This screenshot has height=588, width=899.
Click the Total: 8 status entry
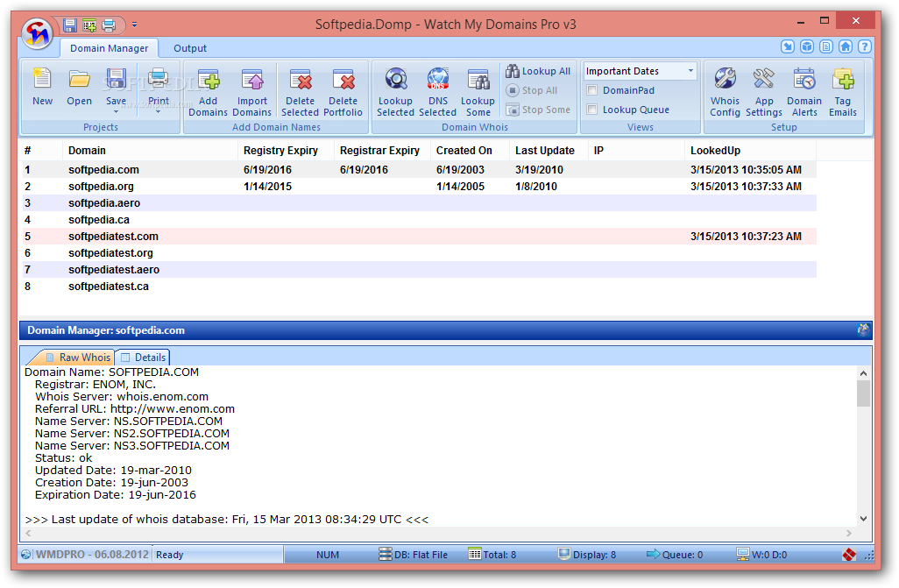click(492, 555)
